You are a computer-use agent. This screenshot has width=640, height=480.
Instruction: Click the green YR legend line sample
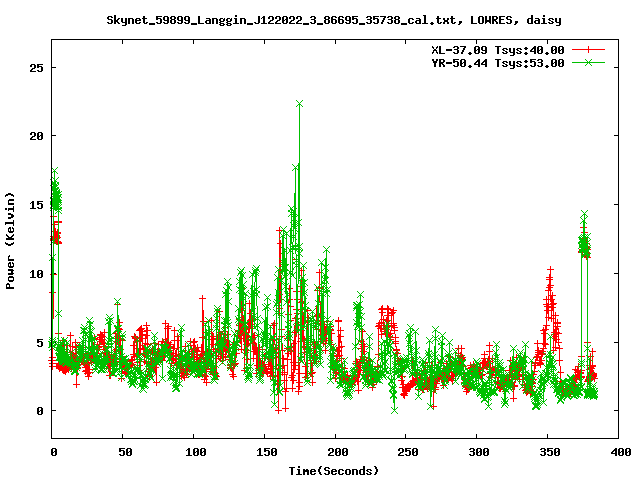588,63
